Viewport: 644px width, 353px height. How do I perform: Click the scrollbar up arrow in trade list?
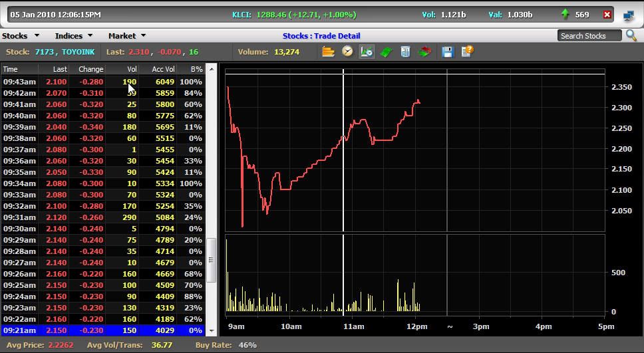click(212, 68)
